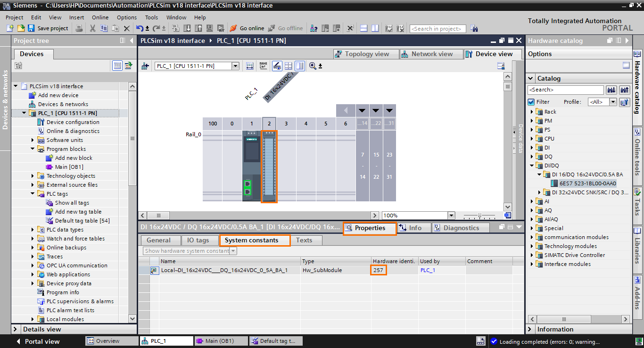
Task: Click the Search in project field
Action: [438, 28]
